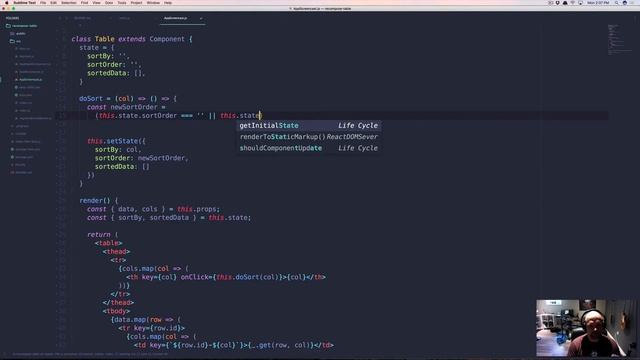
Task: Open the Window menu
Action: pos(153,2)
